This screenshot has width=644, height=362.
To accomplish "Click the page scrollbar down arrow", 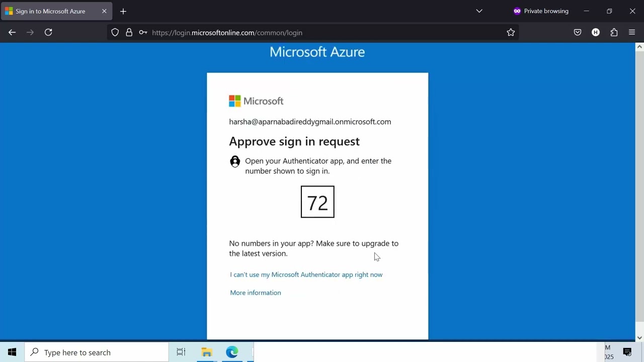I will pos(639,337).
